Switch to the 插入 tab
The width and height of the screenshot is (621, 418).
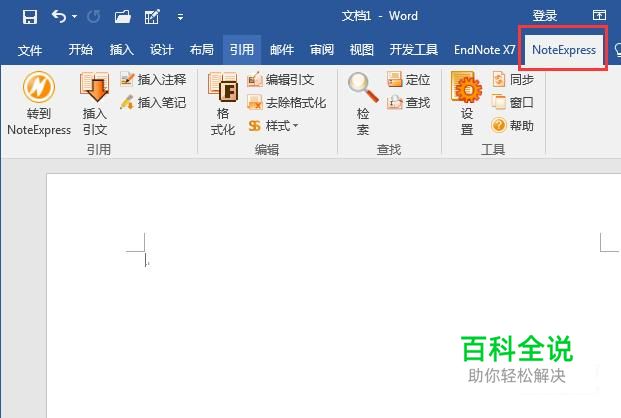122,50
